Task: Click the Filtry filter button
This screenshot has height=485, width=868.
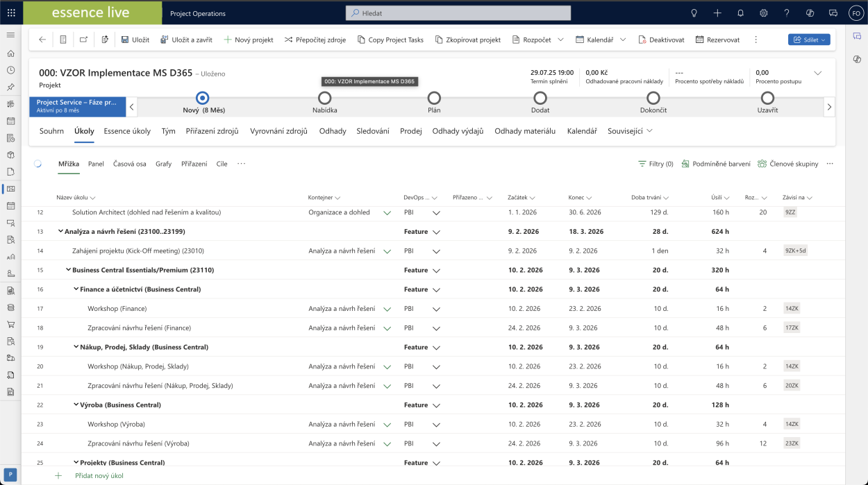Action: 656,164
